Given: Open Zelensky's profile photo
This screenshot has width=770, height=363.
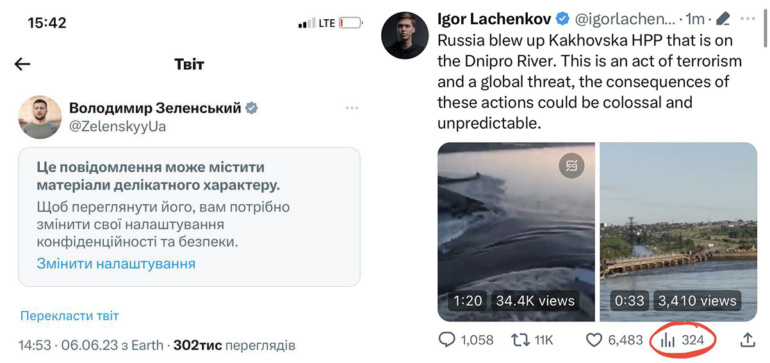Looking at the screenshot, I should (40, 117).
